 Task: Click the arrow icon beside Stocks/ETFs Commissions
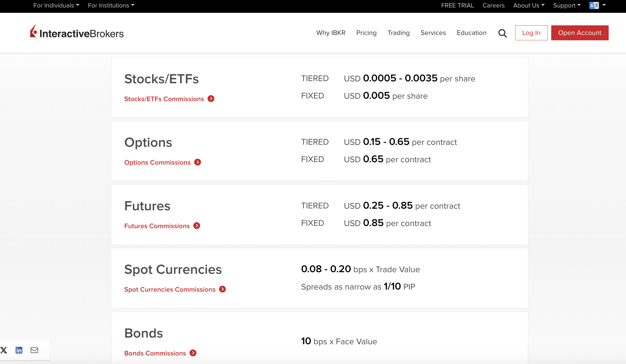(211, 99)
